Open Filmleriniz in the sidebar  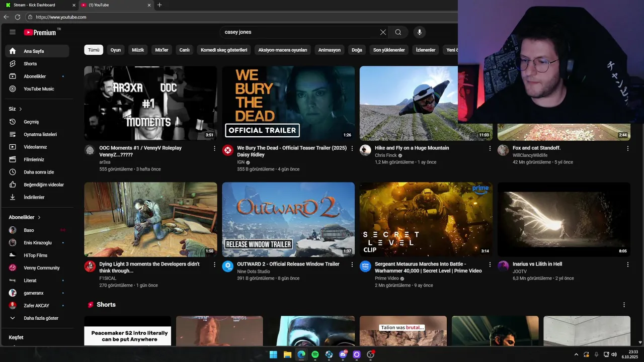[x=37, y=159]
